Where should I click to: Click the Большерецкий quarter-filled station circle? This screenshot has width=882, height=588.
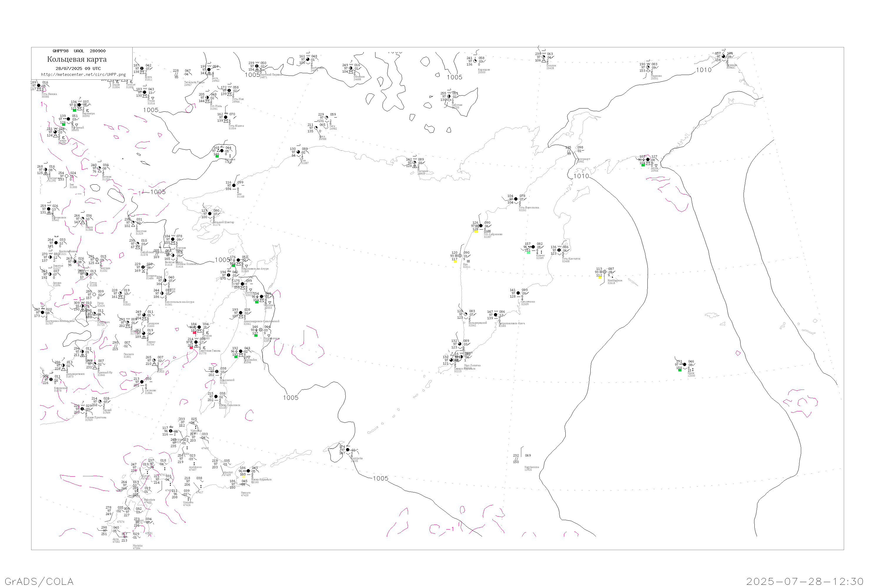[x=466, y=314]
